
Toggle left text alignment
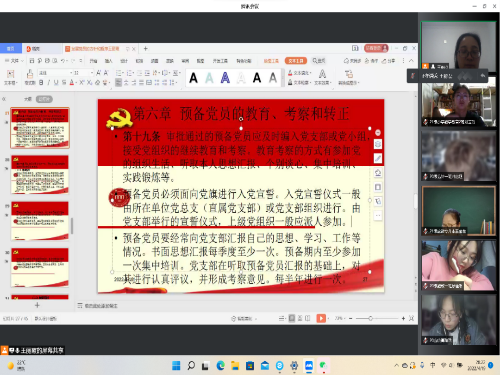(x=118, y=82)
